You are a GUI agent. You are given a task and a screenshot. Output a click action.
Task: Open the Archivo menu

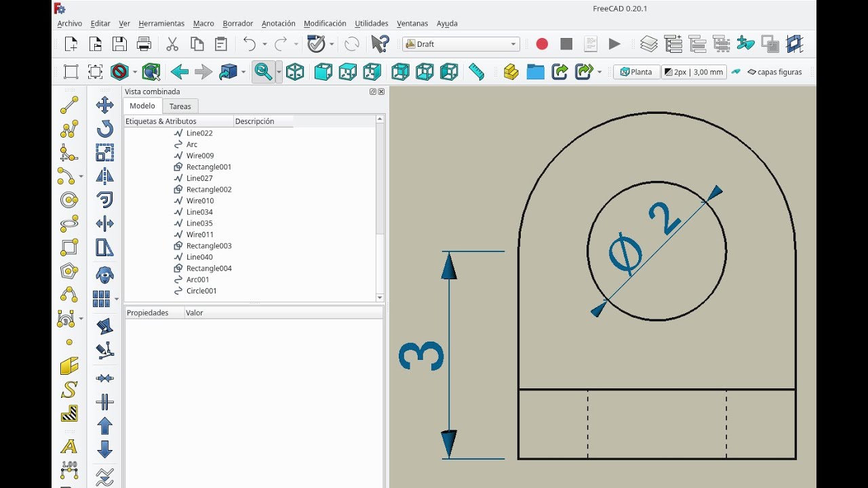pyautogui.click(x=70, y=23)
